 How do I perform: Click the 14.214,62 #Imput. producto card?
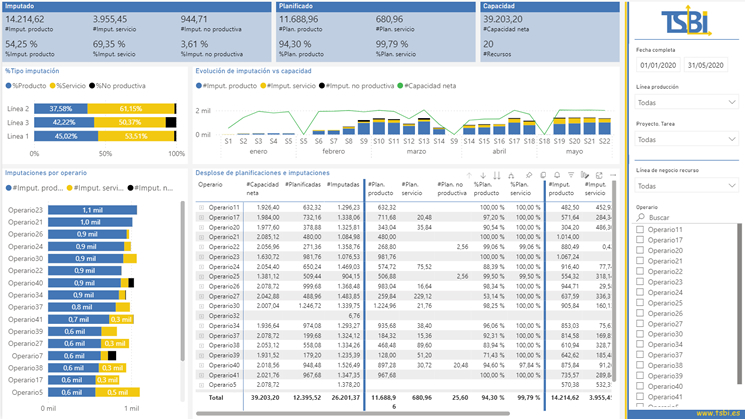click(x=29, y=23)
